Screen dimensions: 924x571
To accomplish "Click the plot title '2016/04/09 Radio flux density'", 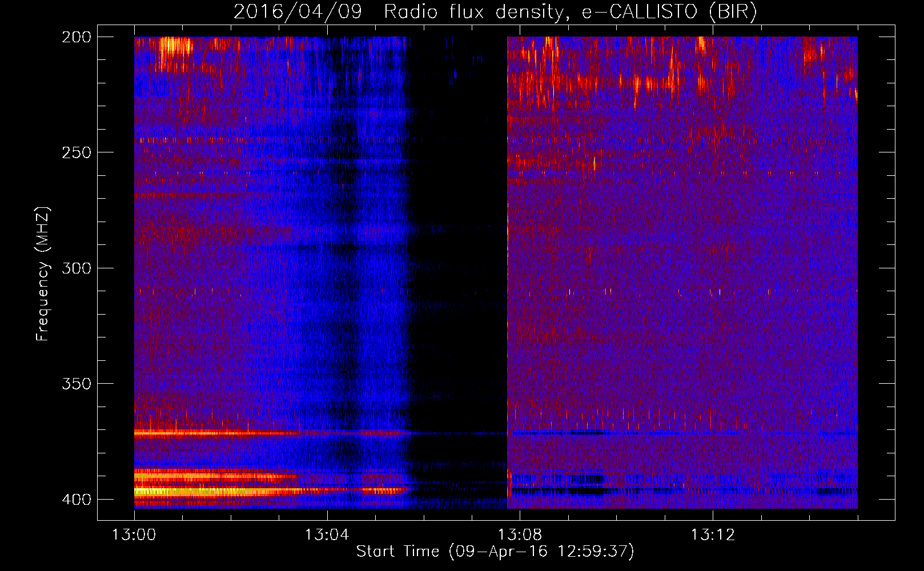I will click(x=495, y=11).
